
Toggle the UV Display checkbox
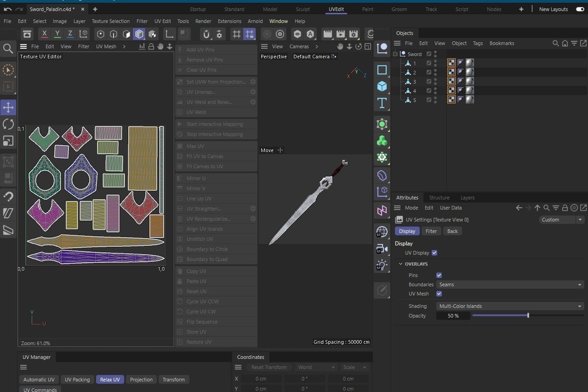tap(434, 253)
